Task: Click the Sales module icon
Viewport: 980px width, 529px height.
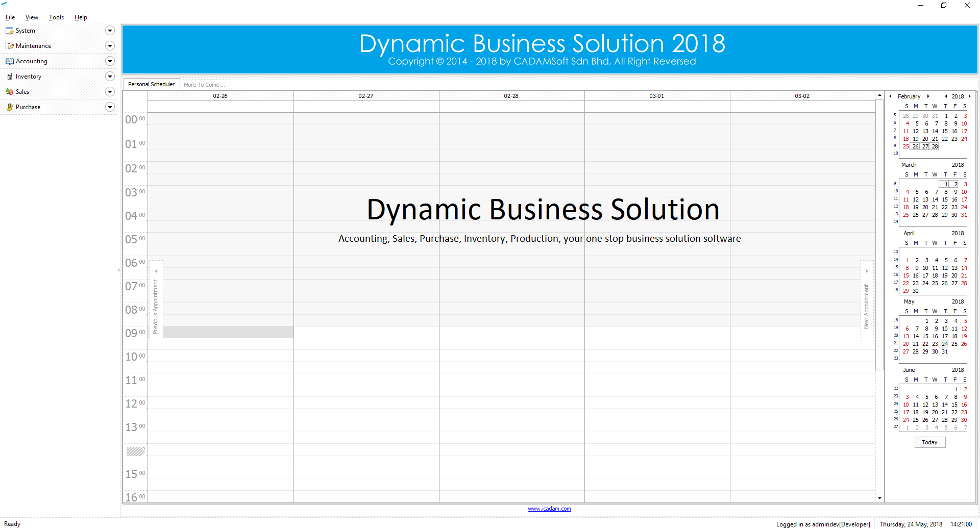Action: [9, 92]
